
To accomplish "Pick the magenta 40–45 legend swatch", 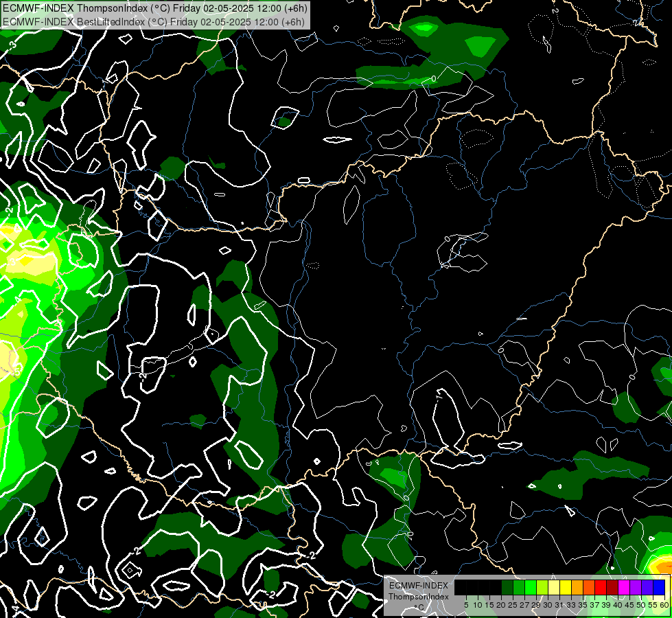I will [x=624, y=587].
